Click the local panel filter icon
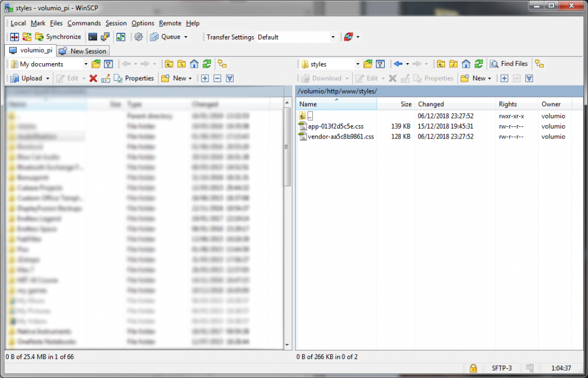Screen dimensions: 588x378 coord(109,64)
